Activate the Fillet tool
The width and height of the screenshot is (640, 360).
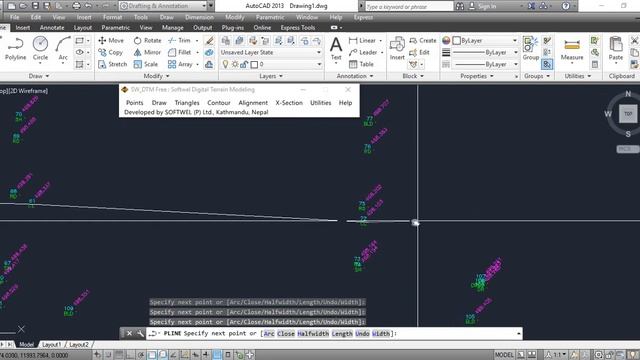point(180,52)
